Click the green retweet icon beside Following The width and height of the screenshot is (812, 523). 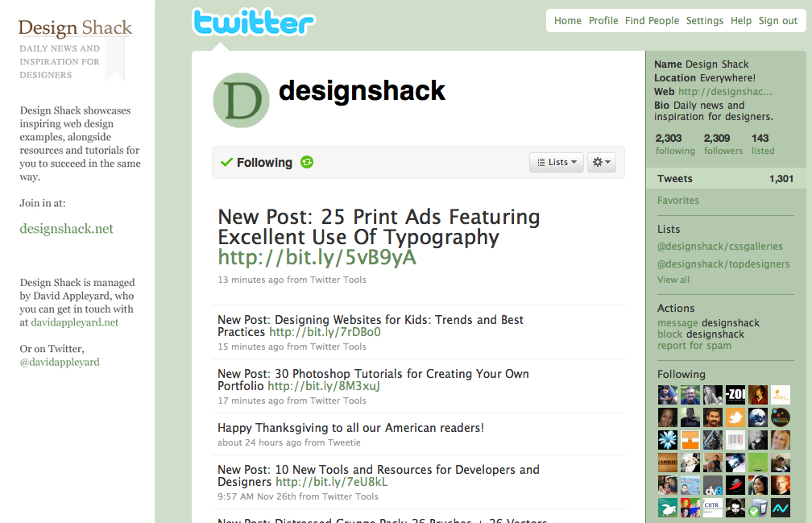click(x=307, y=162)
